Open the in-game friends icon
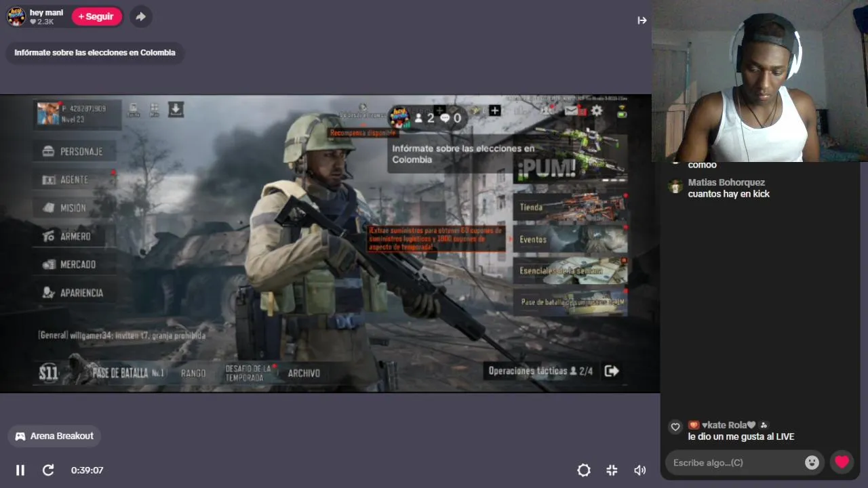Image resolution: width=868 pixels, height=488 pixels. pyautogui.click(x=547, y=110)
